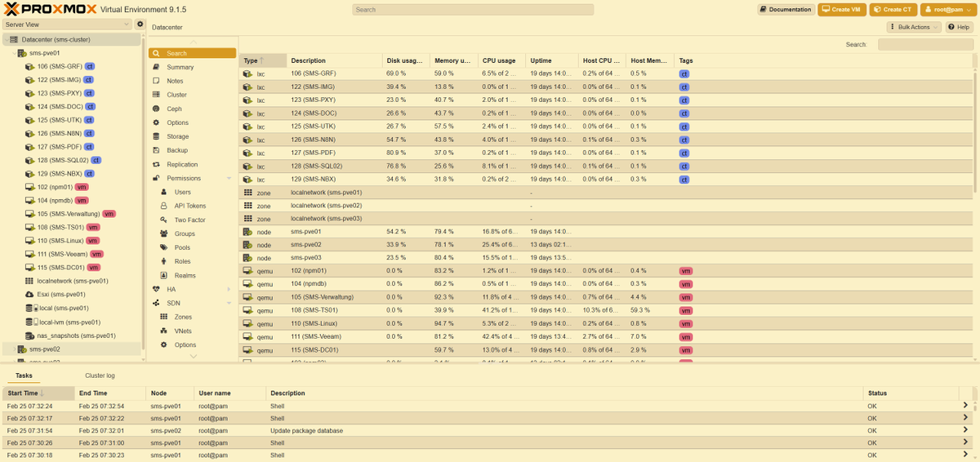Click the Esxi (sms-pve01) storage cloud icon

coord(31,294)
